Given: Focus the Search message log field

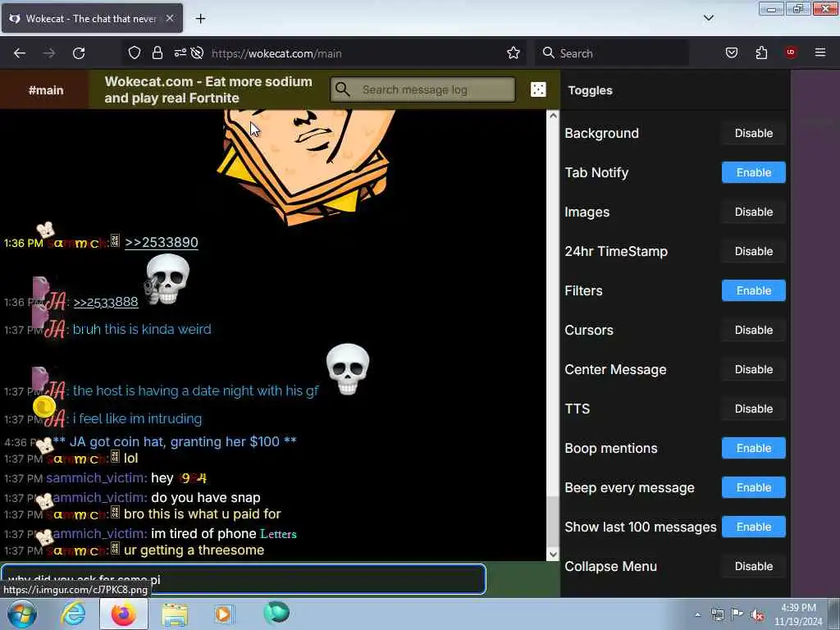Looking at the screenshot, I should pyautogui.click(x=422, y=89).
